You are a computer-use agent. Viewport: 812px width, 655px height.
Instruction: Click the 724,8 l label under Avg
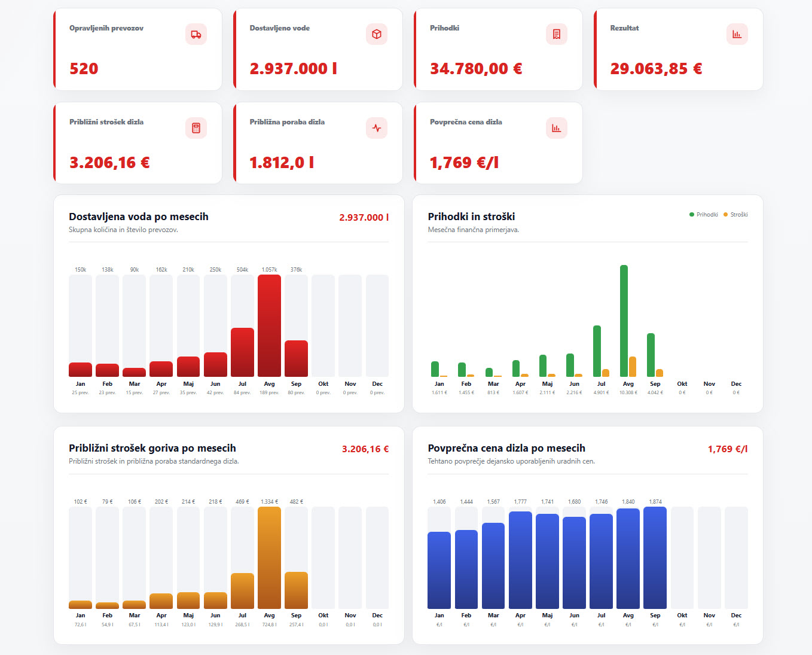(x=269, y=624)
